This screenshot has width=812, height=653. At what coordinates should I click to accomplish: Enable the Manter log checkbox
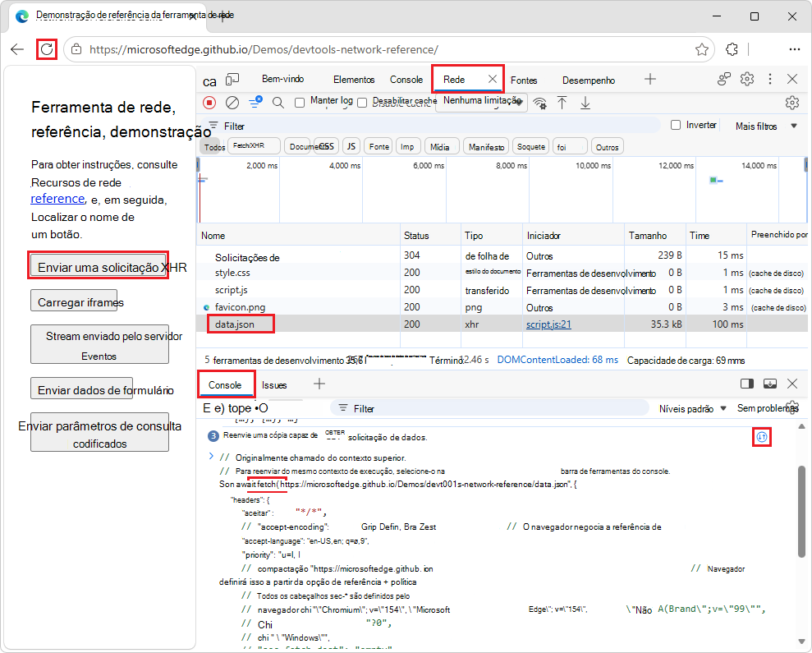300,103
